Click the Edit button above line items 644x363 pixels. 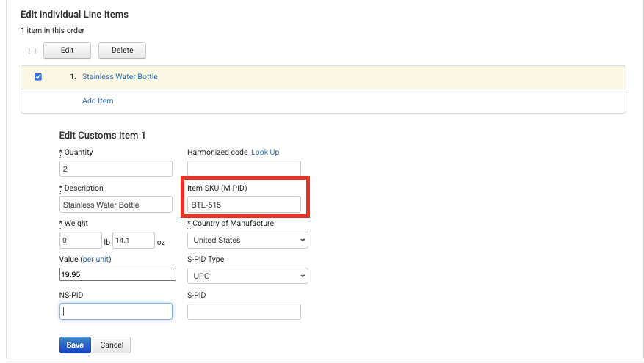(x=67, y=50)
